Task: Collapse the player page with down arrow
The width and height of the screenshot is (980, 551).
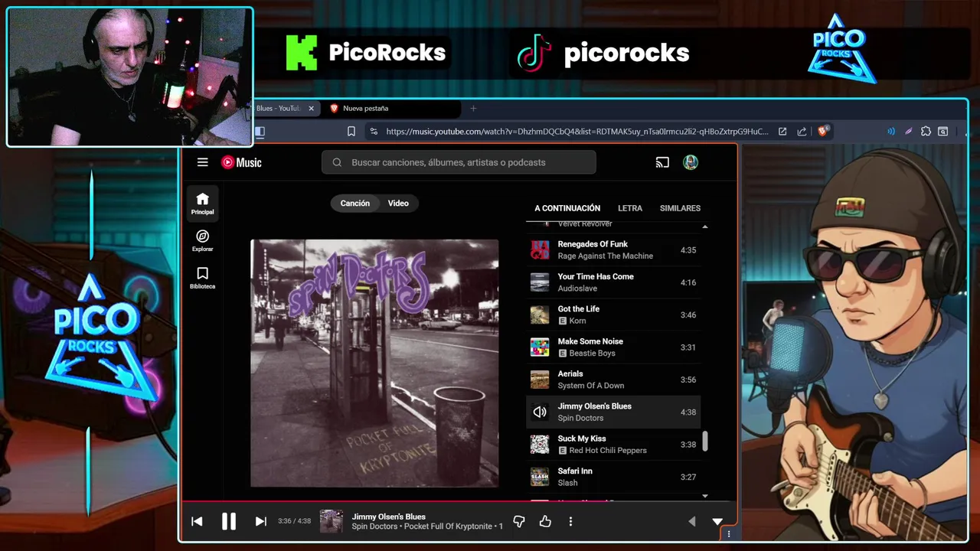Action: pos(717,521)
